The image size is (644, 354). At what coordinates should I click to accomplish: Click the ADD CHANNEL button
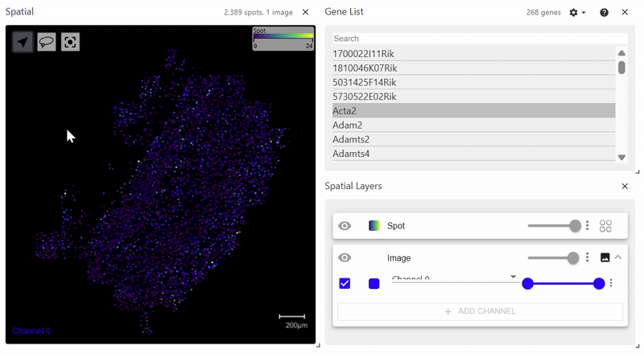tap(480, 311)
